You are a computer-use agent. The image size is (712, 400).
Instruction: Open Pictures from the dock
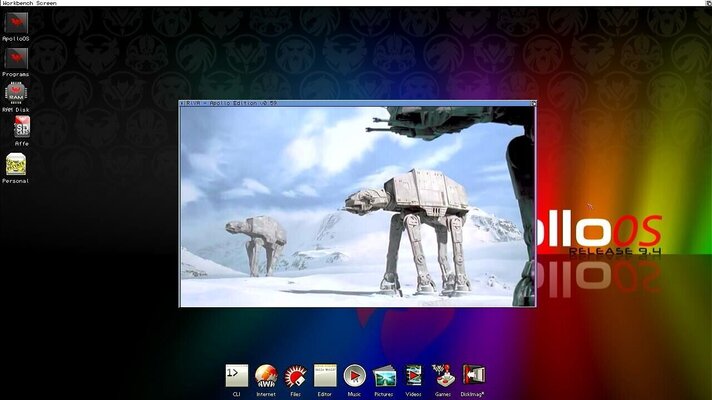pyautogui.click(x=384, y=375)
